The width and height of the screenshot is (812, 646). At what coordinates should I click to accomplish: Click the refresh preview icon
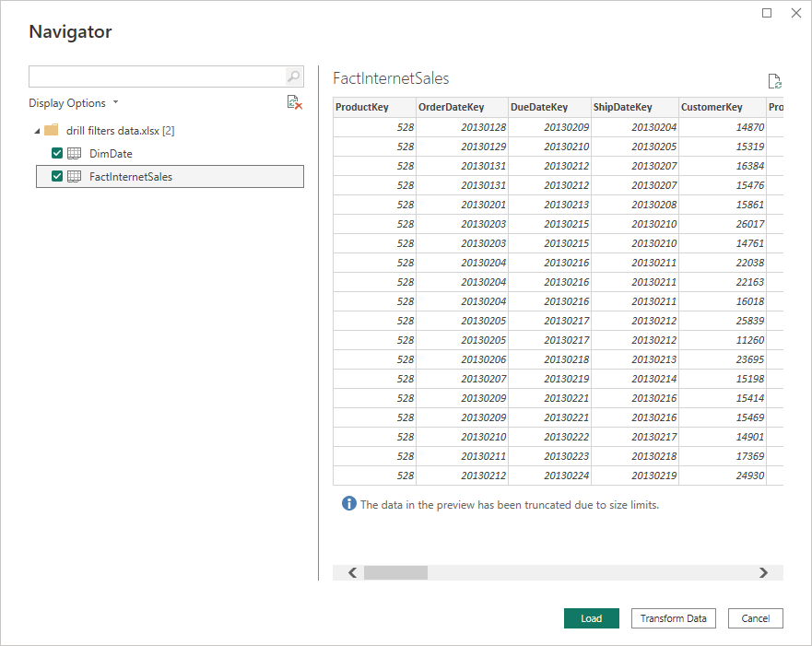pyautogui.click(x=775, y=81)
